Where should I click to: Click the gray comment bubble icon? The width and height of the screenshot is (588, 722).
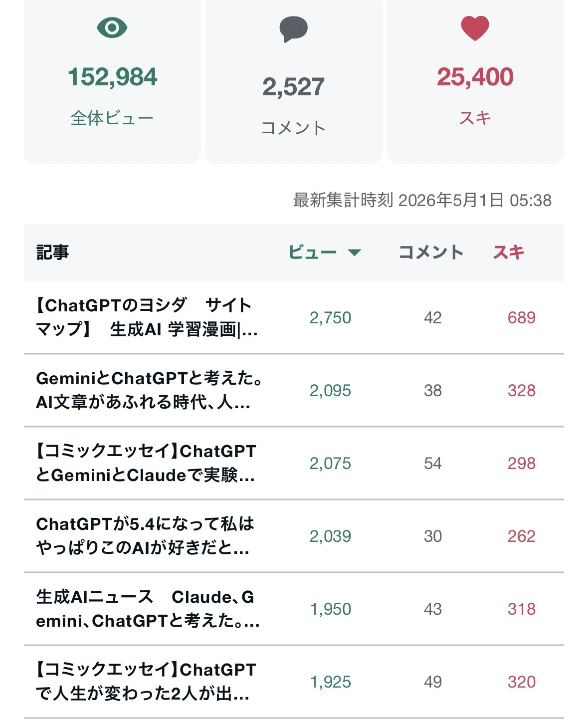coord(293,29)
